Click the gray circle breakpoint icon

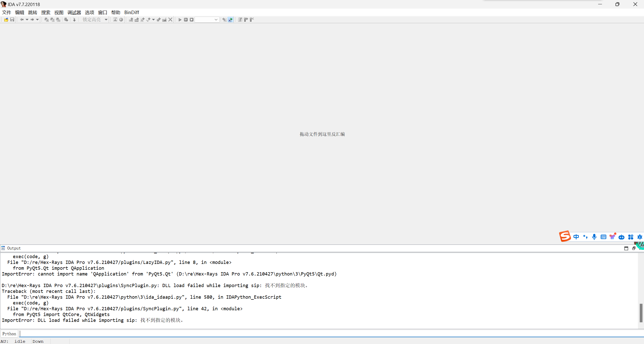tap(121, 20)
